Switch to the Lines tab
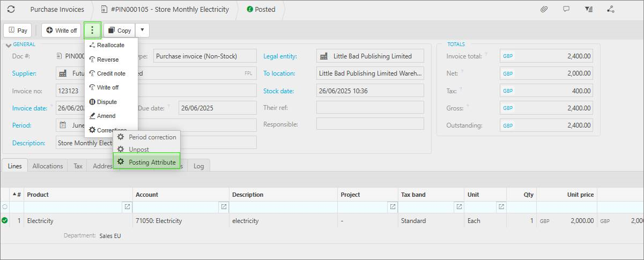 click(x=14, y=166)
